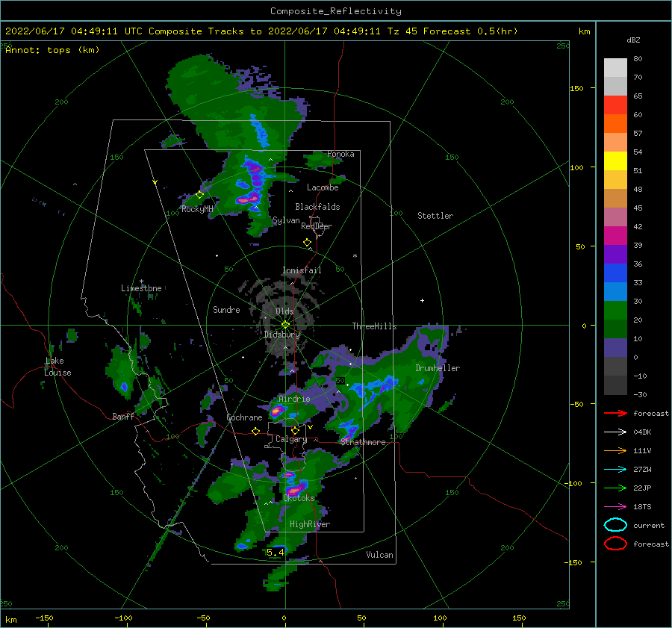Pick the purple 36-39 dBZ swatch
The width and height of the screenshot is (672, 628).
point(615,255)
